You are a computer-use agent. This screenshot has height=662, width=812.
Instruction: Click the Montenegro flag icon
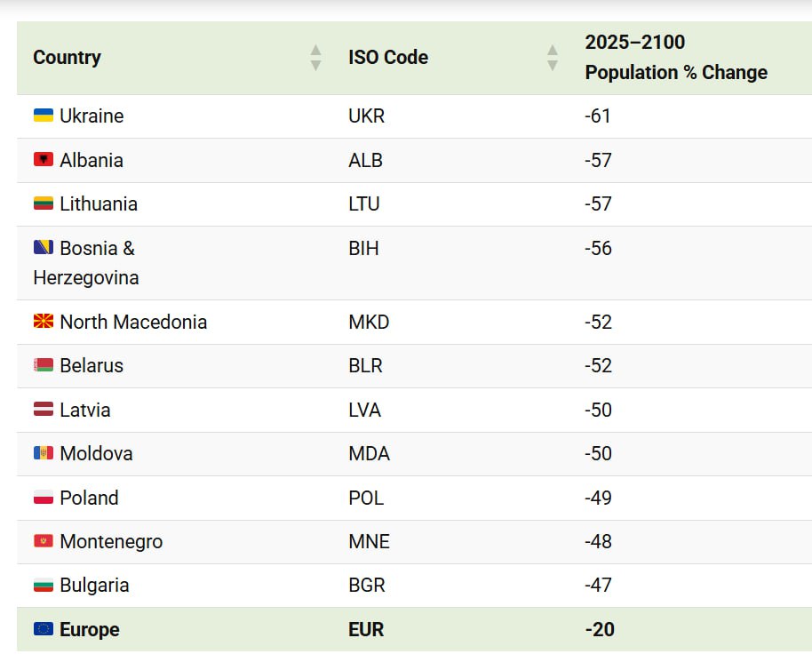(x=44, y=541)
